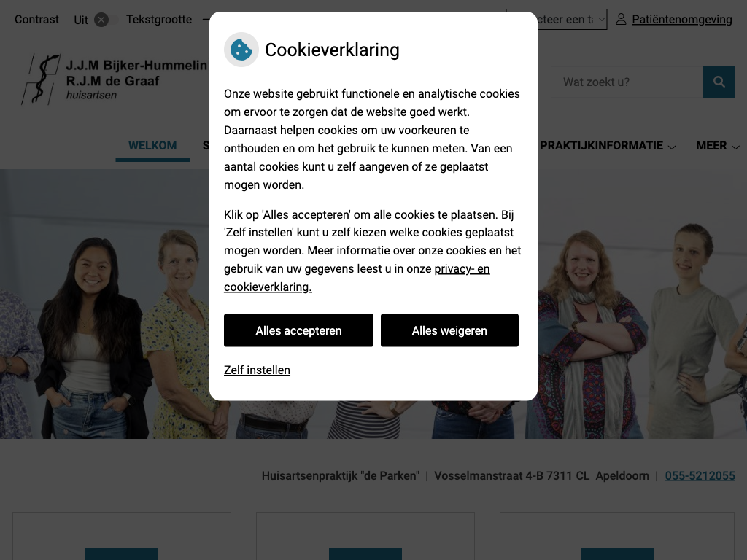Viewport: 747px width, 560px height.
Task: Expand the Meer menu chevron
Action: [735, 147]
